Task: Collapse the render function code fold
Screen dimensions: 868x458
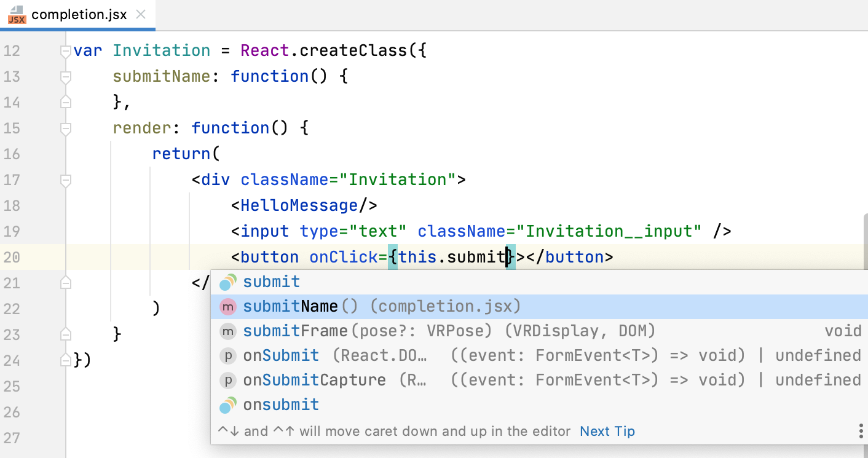Action: pyautogui.click(x=65, y=127)
